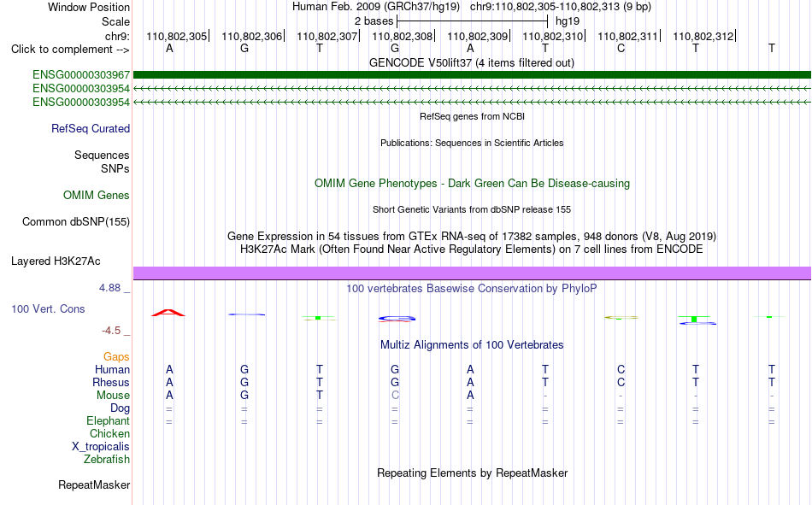Click the Scale track label

click(115, 21)
